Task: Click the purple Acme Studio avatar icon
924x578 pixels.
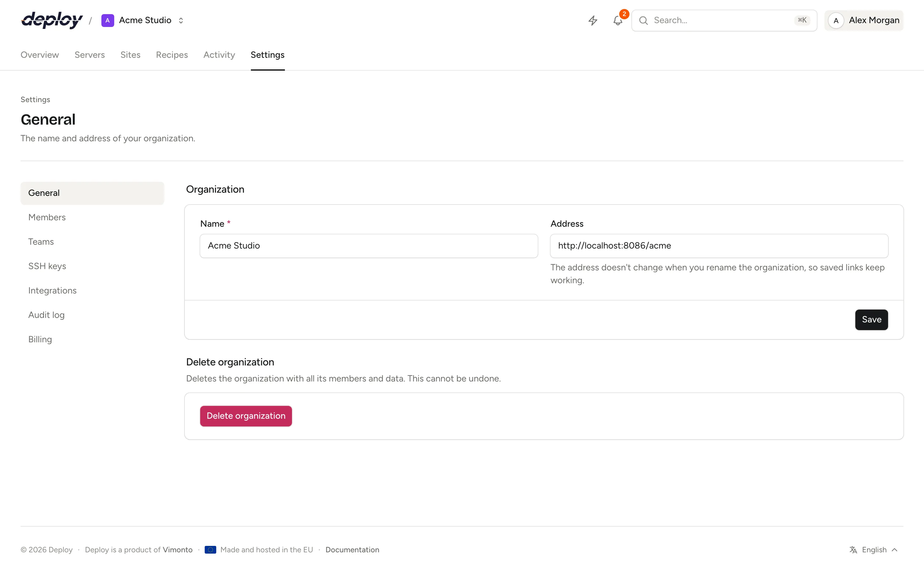Action: [108, 20]
